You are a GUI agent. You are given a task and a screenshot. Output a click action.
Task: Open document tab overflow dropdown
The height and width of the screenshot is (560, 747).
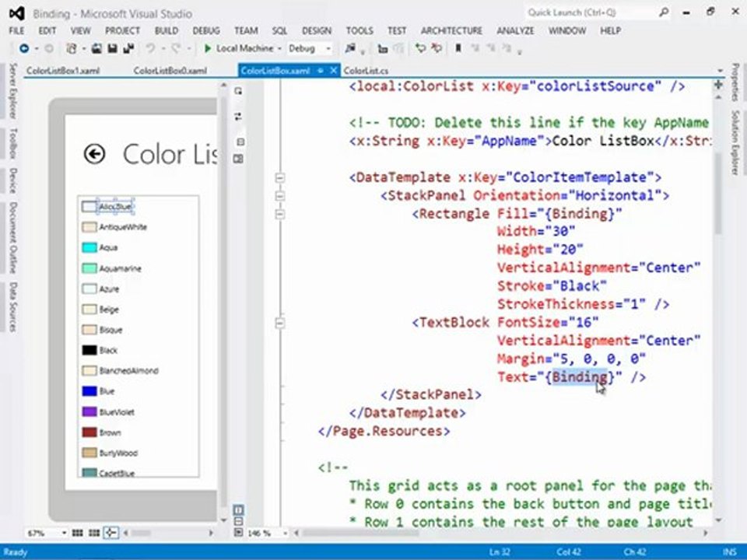pyautogui.click(x=720, y=71)
